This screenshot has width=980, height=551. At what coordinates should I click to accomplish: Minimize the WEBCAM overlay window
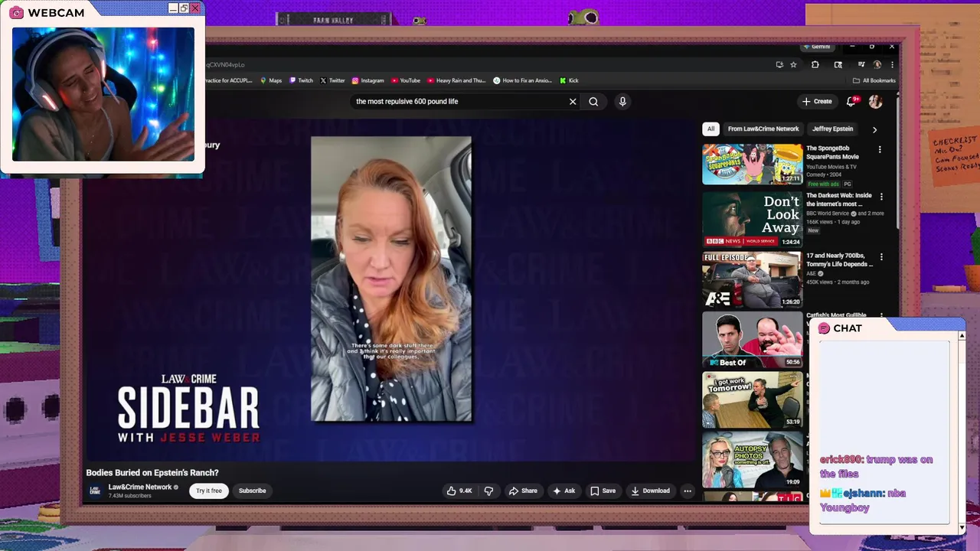(x=173, y=8)
